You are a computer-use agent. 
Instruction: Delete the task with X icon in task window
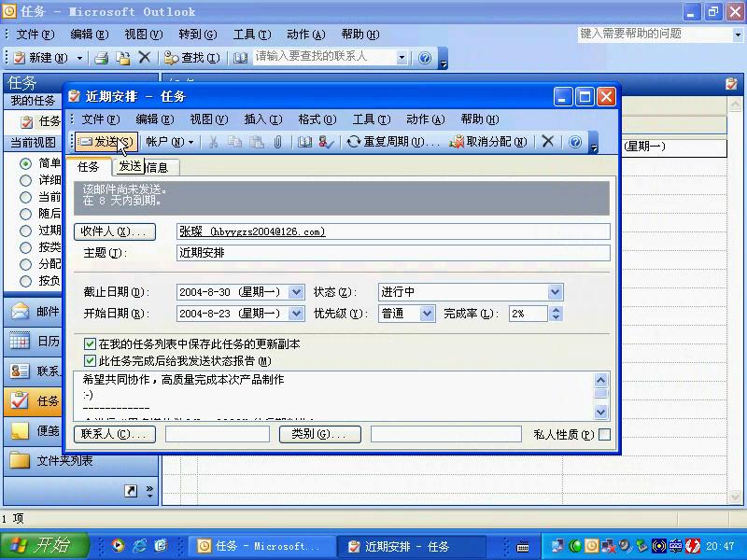tap(548, 142)
